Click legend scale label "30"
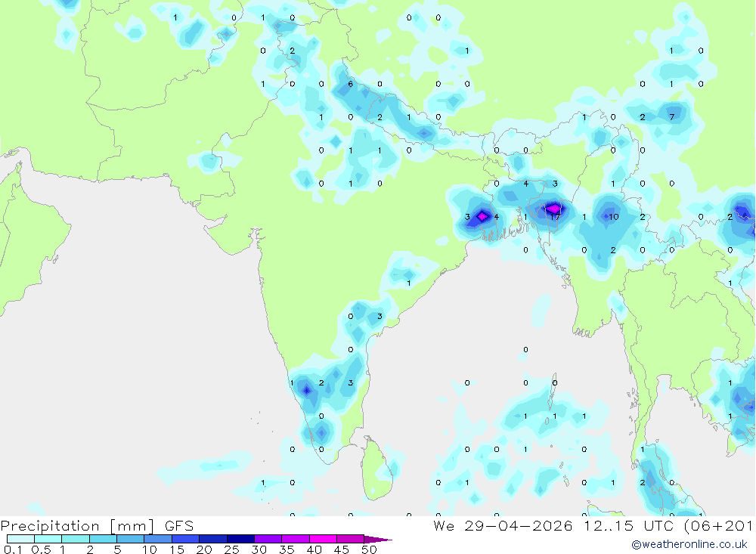This screenshot has height=554, width=756. 259,549
